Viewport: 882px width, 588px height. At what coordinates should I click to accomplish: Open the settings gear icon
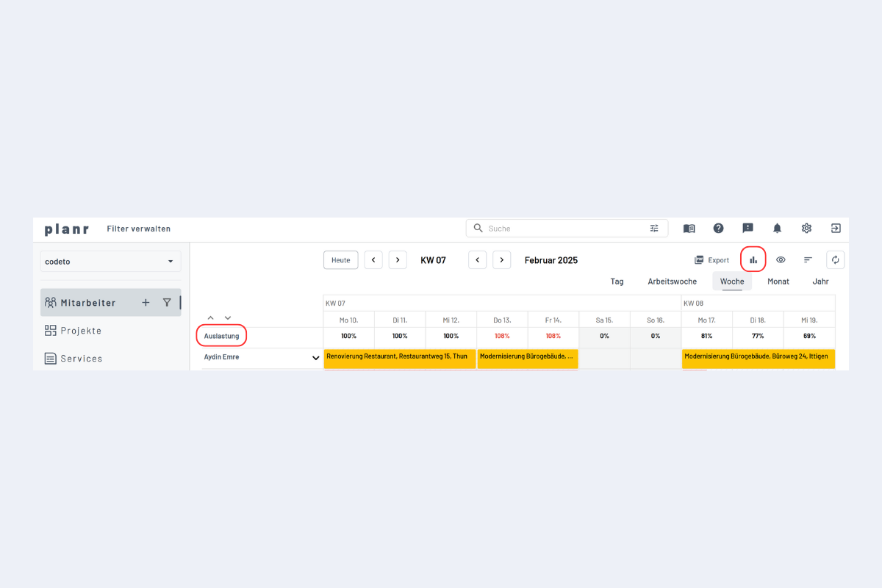(806, 229)
